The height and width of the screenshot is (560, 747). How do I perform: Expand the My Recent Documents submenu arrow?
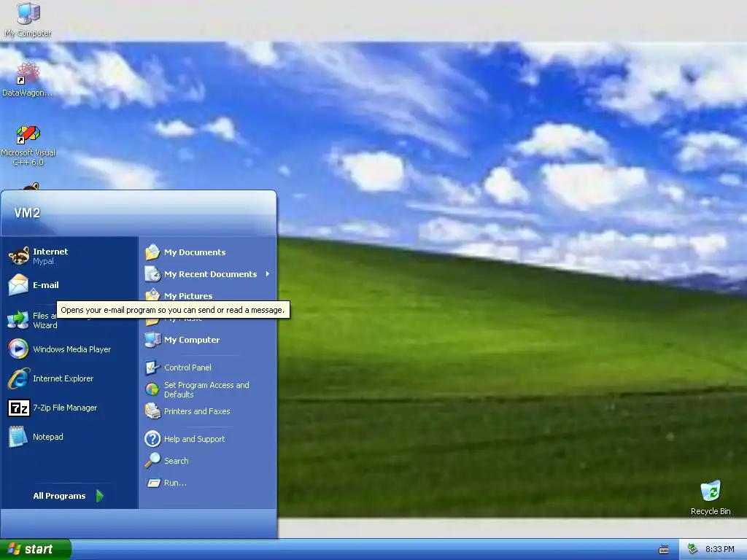point(268,274)
